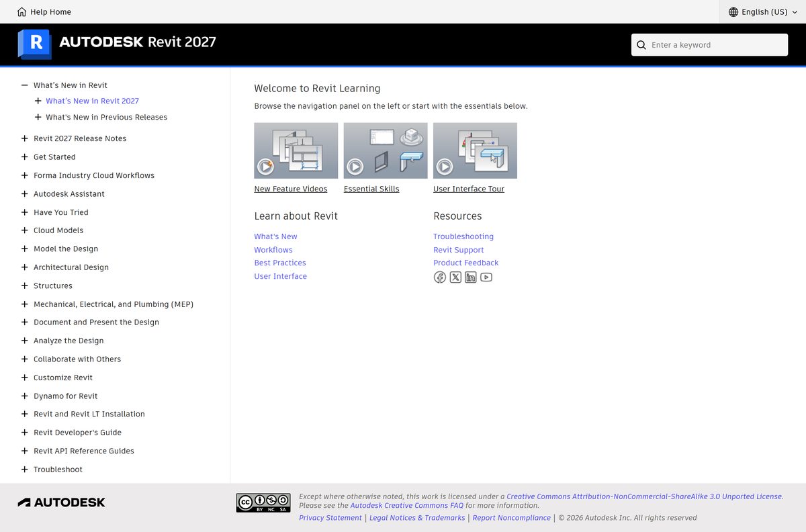Screen dimensions: 806x532
Task: Open Autodesk Creative Commons FAQ link
Action: pos(406,505)
